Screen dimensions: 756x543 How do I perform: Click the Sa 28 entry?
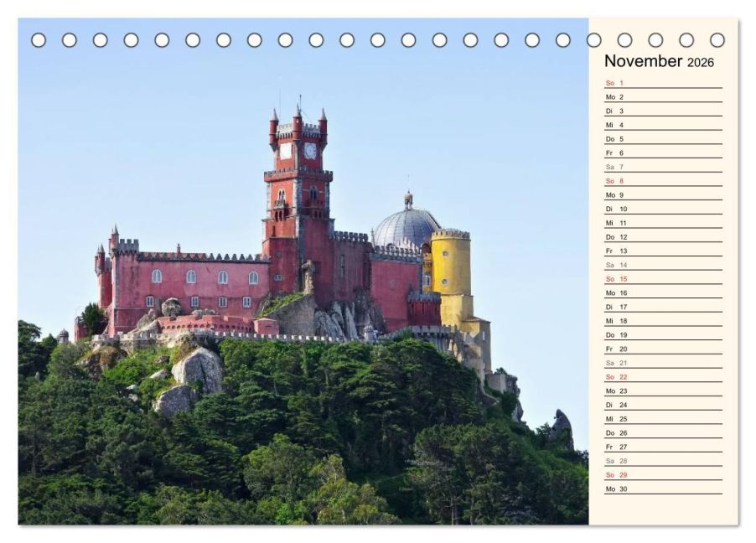click(664, 461)
